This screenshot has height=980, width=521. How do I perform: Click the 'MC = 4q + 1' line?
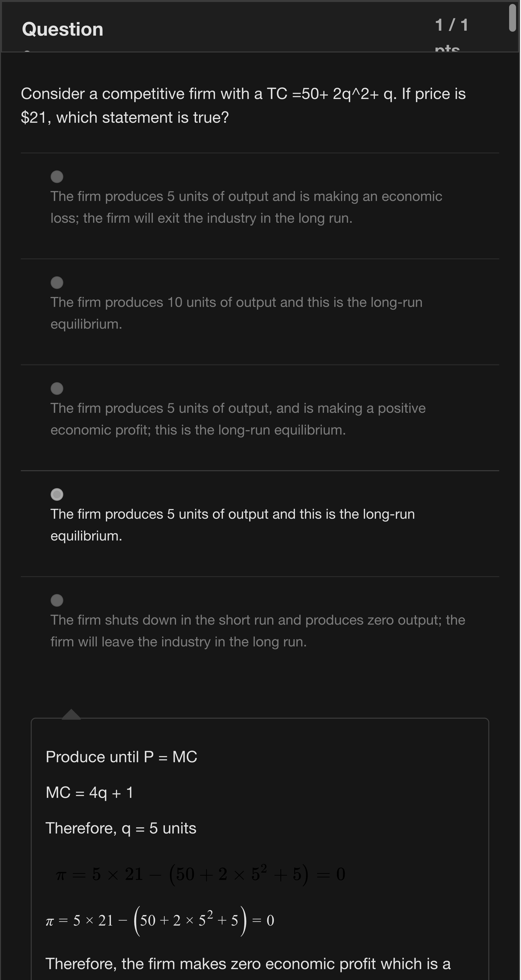coord(89,792)
